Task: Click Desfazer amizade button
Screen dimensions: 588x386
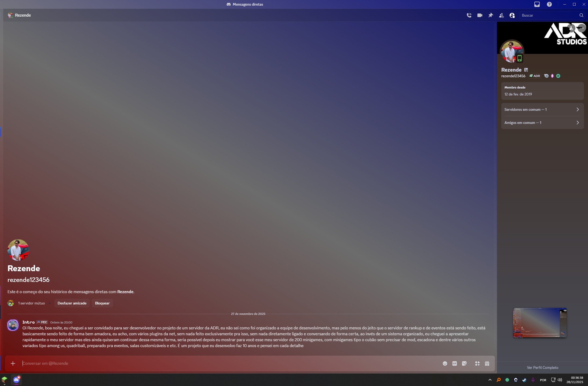Action: tap(72, 303)
